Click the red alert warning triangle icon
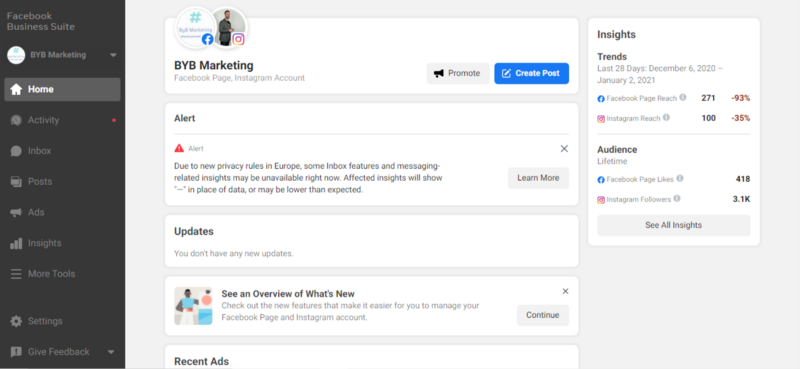This screenshot has width=800, height=369. (x=179, y=149)
